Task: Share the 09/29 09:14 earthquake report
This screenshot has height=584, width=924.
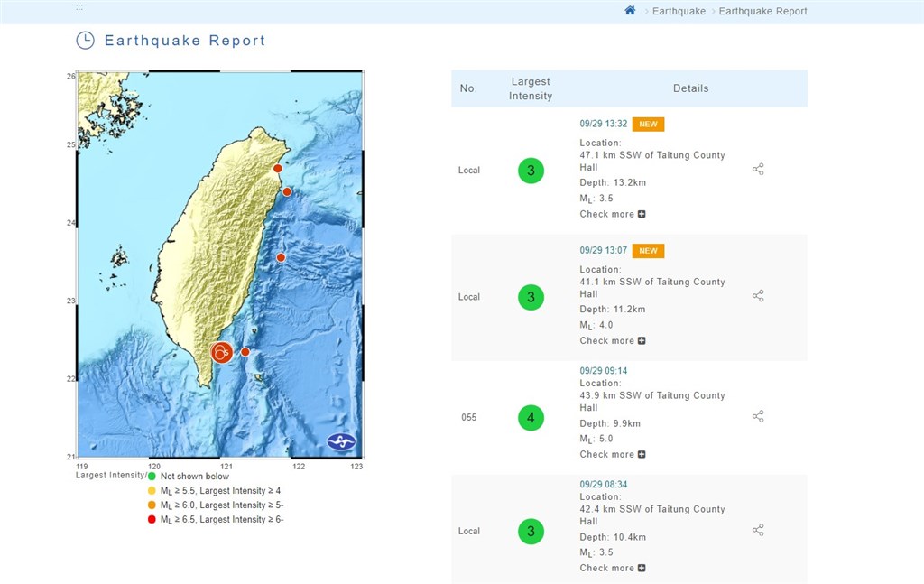Action: (758, 417)
